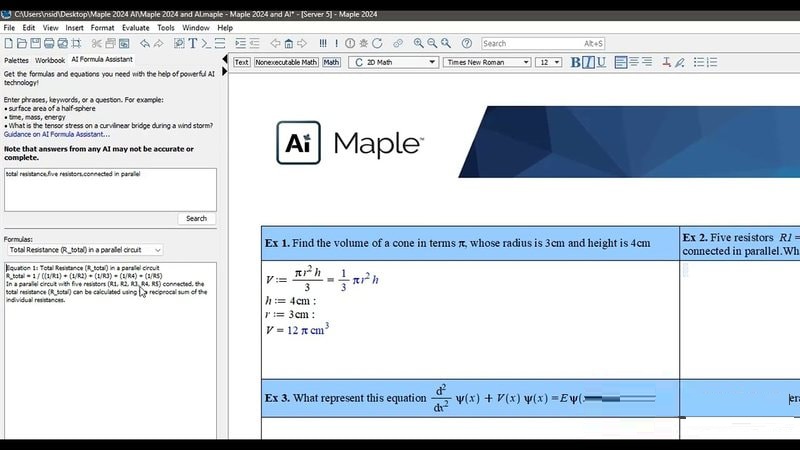Open the text color picker

pyautogui.click(x=666, y=62)
